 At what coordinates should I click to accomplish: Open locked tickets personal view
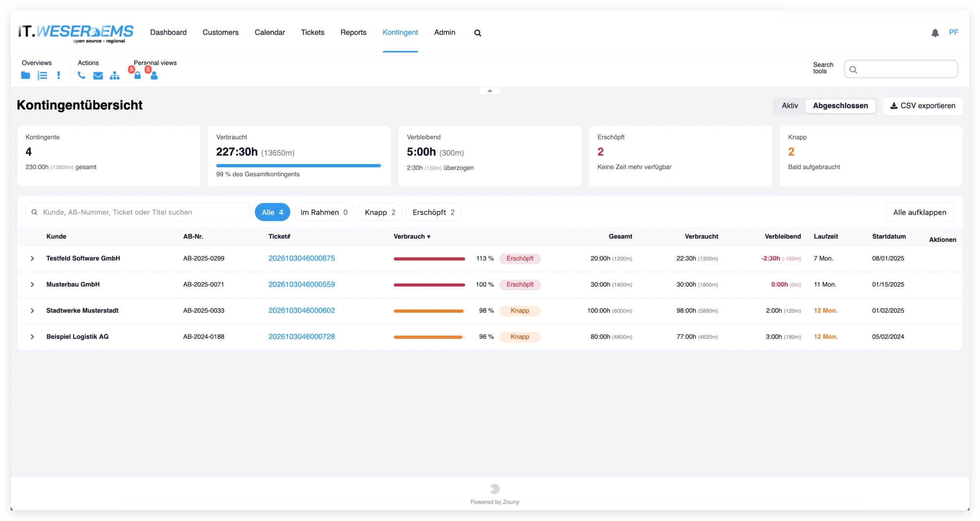click(138, 75)
